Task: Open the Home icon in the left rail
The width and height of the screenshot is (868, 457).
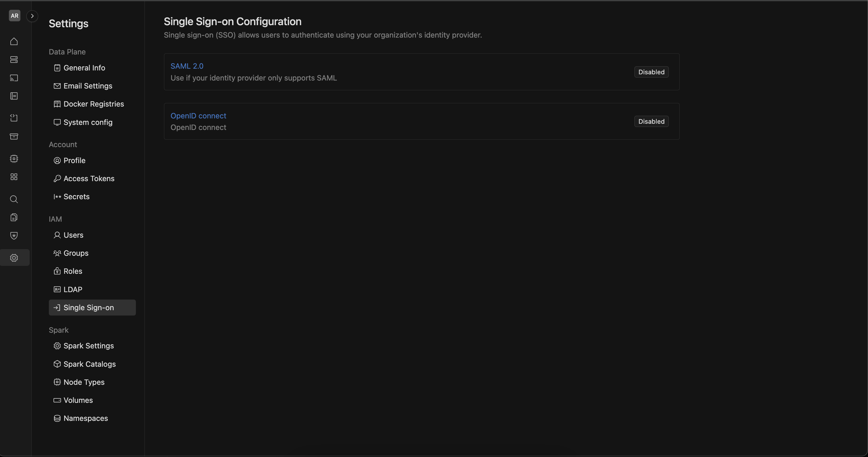Action: pos(14,41)
